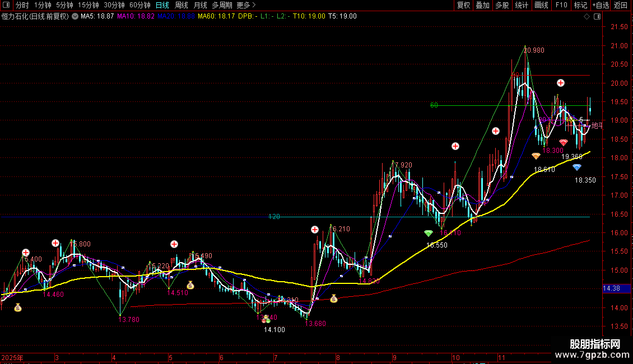Switch to 周线 weekly chart

point(181,5)
